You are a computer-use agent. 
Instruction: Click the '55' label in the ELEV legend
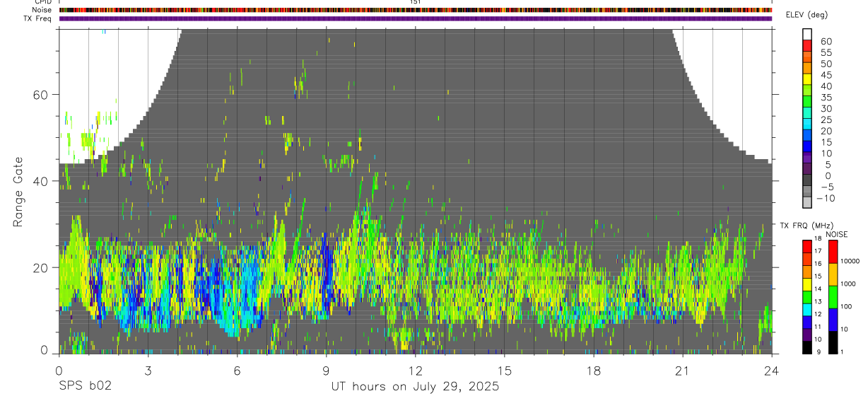[826, 53]
